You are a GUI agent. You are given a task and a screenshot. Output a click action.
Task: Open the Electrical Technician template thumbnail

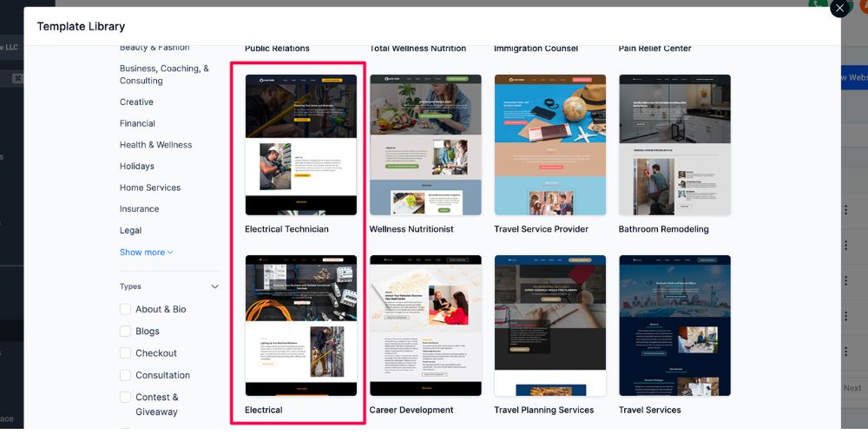[300, 145]
